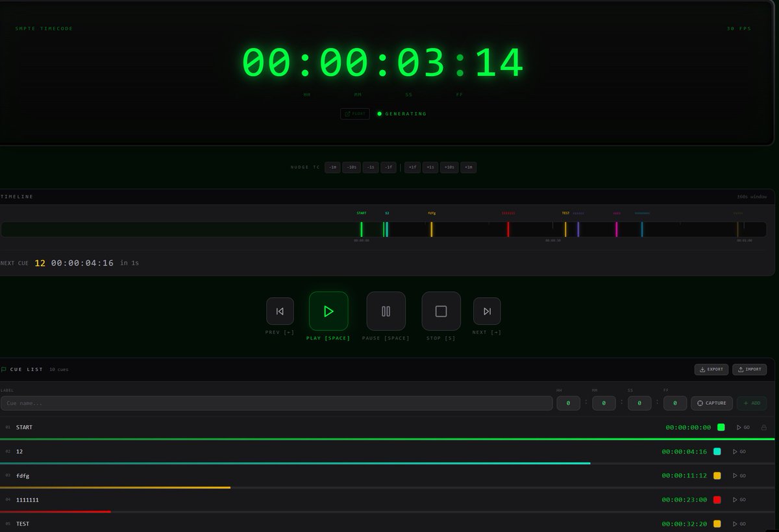Click the main 00:00:03:14 timecode display
Image resolution: width=779 pixels, height=532 pixels.
[383, 63]
